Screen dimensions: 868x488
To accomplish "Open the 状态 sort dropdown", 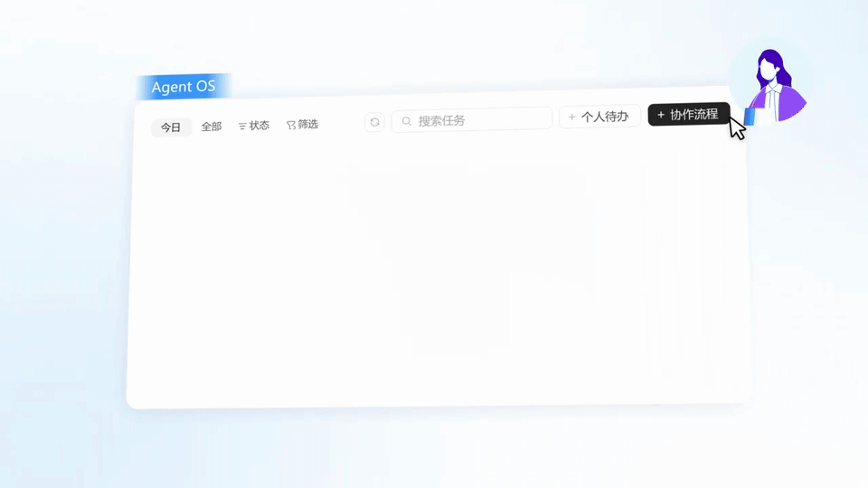I will point(253,126).
